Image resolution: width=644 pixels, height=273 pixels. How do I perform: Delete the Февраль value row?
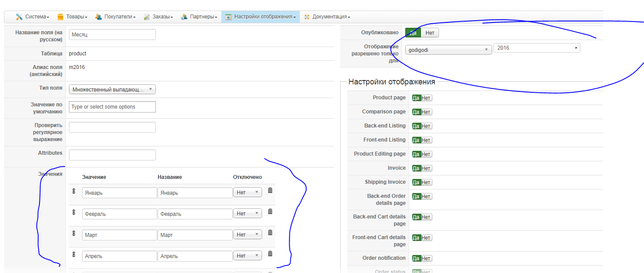(x=270, y=211)
